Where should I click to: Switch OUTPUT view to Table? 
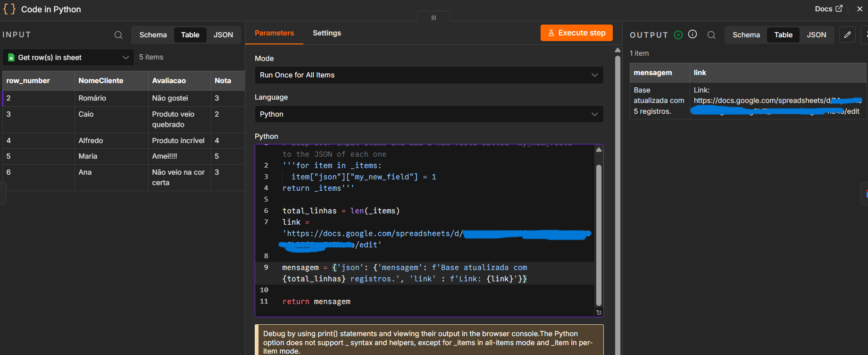tap(783, 35)
